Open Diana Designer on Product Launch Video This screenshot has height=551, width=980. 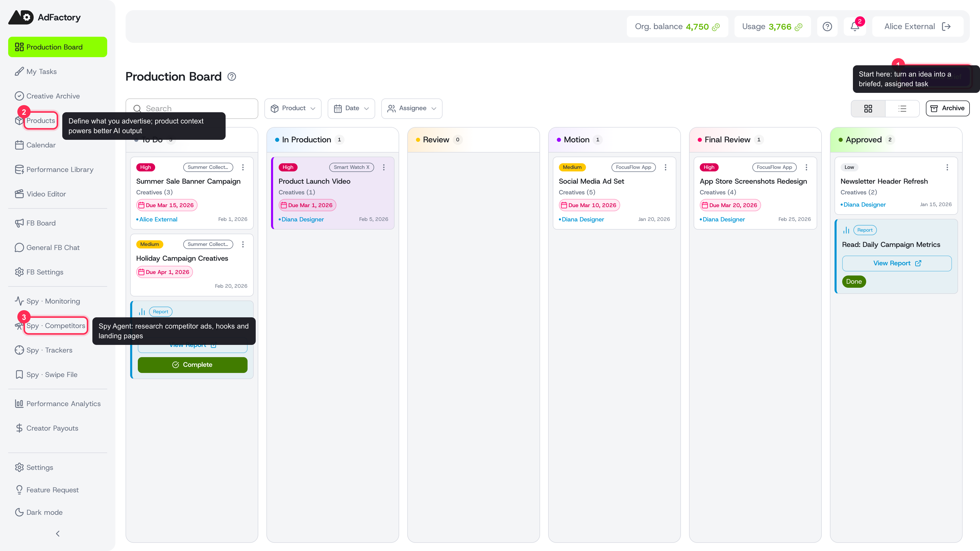[302, 219]
